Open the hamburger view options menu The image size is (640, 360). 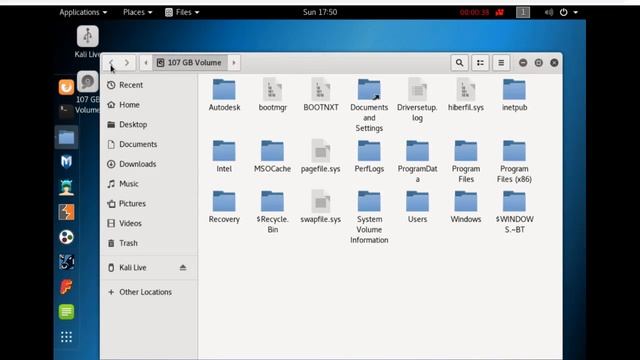pyautogui.click(x=501, y=63)
